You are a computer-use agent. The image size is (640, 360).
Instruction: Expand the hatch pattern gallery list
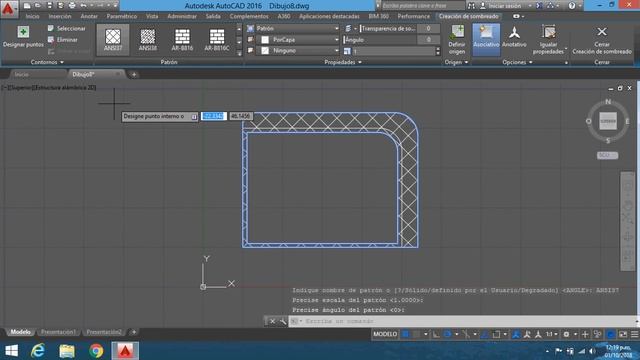(239, 53)
